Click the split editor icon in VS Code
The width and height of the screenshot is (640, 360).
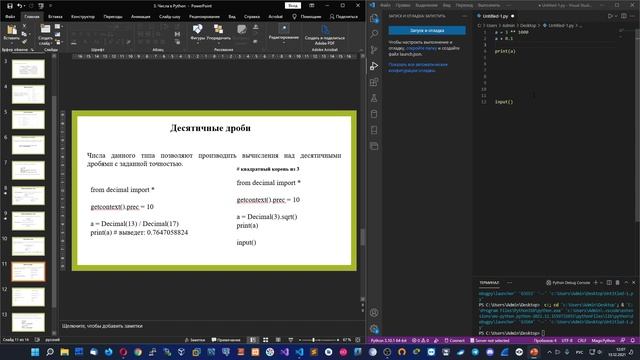[x=624, y=16]
